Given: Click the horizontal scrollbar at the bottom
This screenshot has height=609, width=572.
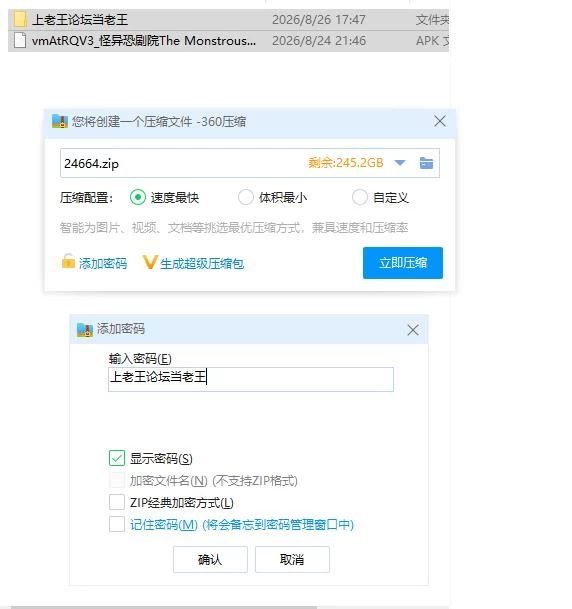Looking at the screenshot, I should pos(164,607).
